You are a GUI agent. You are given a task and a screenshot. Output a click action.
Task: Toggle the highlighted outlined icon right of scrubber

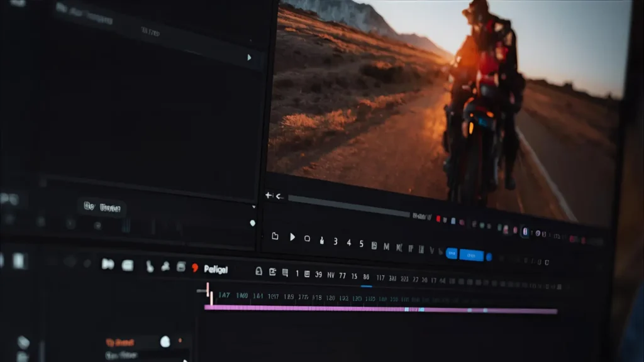pyautogui.click(x=525, y=232)
